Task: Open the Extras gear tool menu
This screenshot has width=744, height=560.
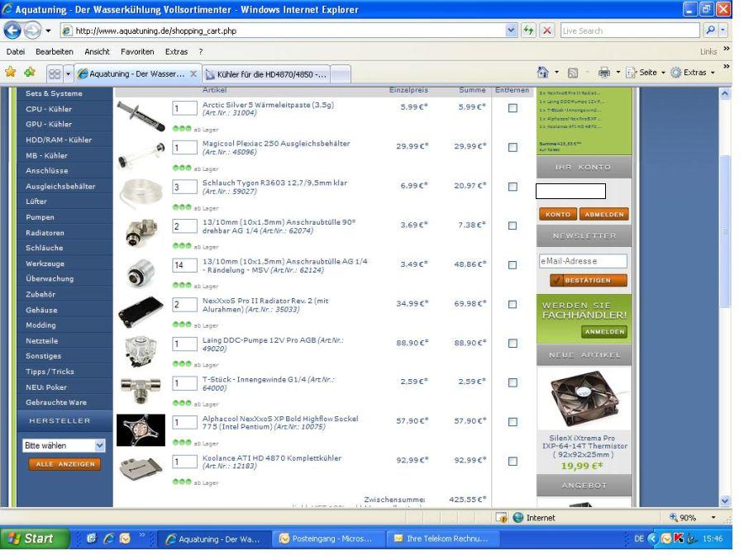Action: (692, 73)
